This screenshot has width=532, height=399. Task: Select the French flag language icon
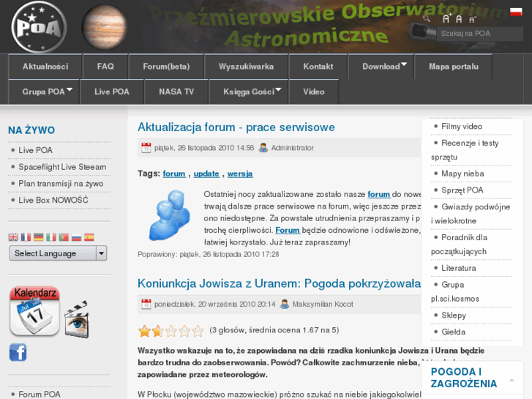point(26,237)
